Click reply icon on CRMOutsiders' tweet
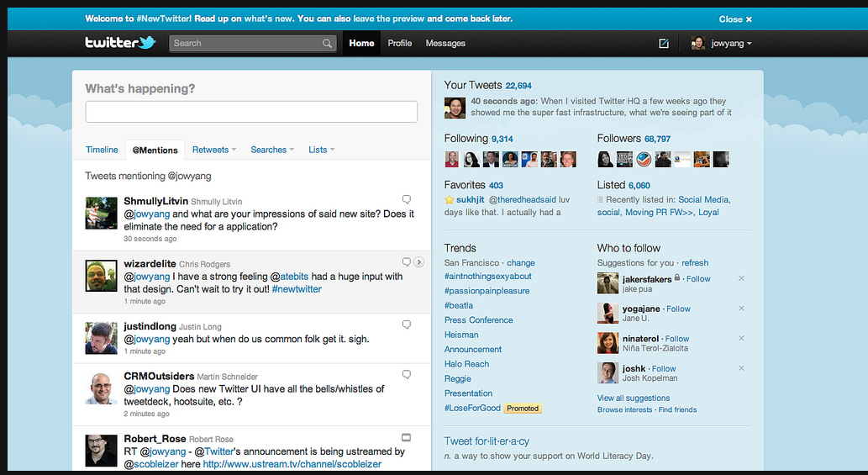Viewport: 868px width, 475px height. 407,375
